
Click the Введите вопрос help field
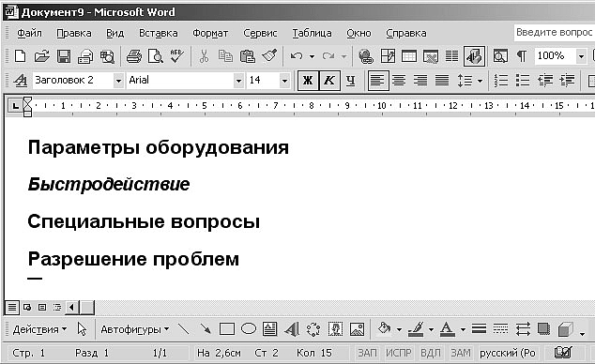(555, 32)
